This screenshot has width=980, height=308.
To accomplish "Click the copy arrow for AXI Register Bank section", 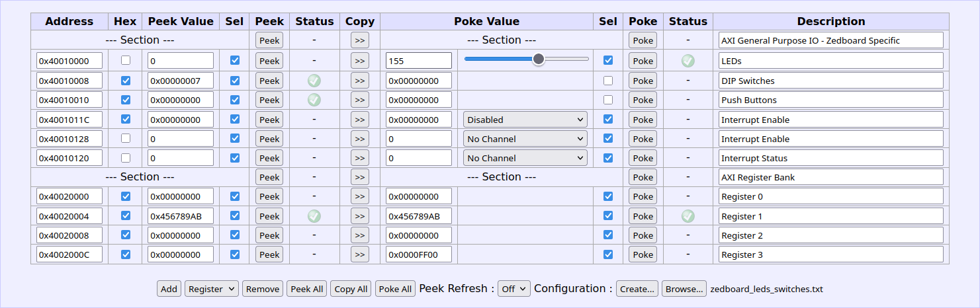I will (359, 177).
